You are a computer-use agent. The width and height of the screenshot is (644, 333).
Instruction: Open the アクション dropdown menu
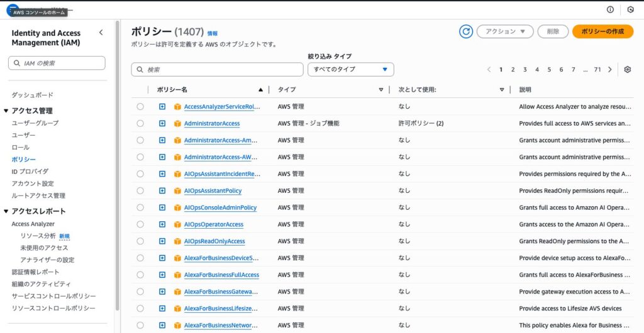(x=505, y=31)
